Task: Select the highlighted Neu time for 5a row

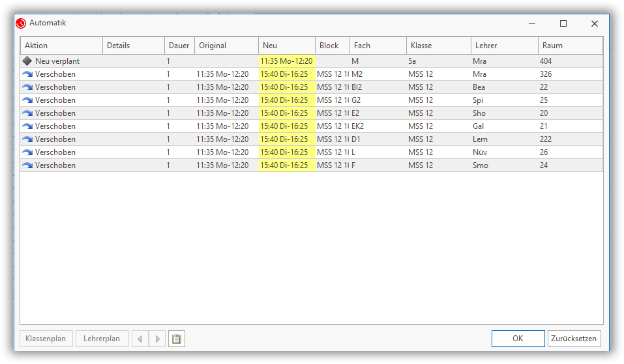Action: [286, 61]
